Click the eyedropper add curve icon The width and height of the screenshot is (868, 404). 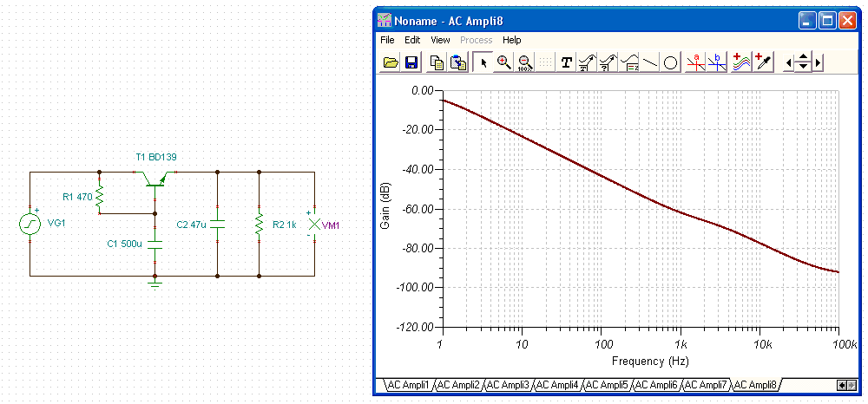[x=764, y=62]
